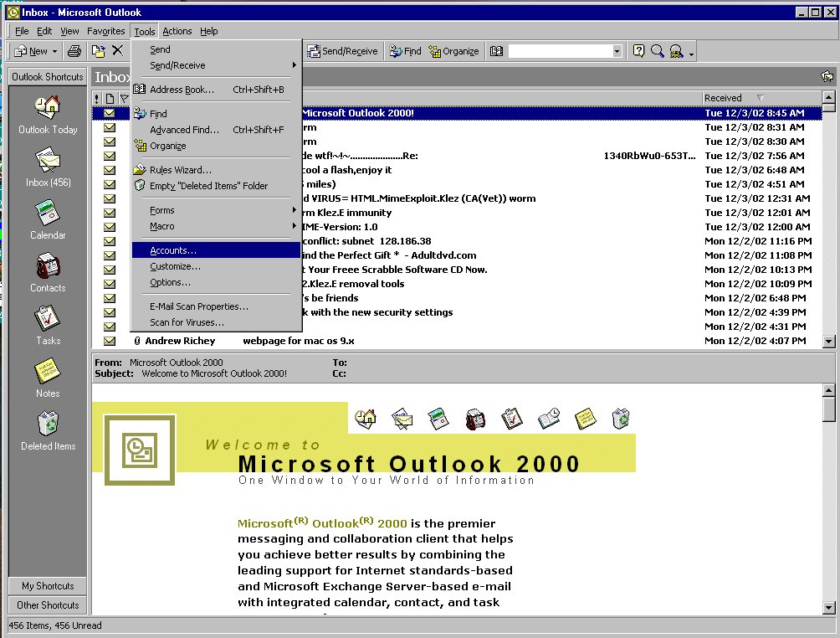Select the message received Mon 12/2/02 11:16 PM
The height and width of the screenshot is (638, 840).
coord(457,241)
